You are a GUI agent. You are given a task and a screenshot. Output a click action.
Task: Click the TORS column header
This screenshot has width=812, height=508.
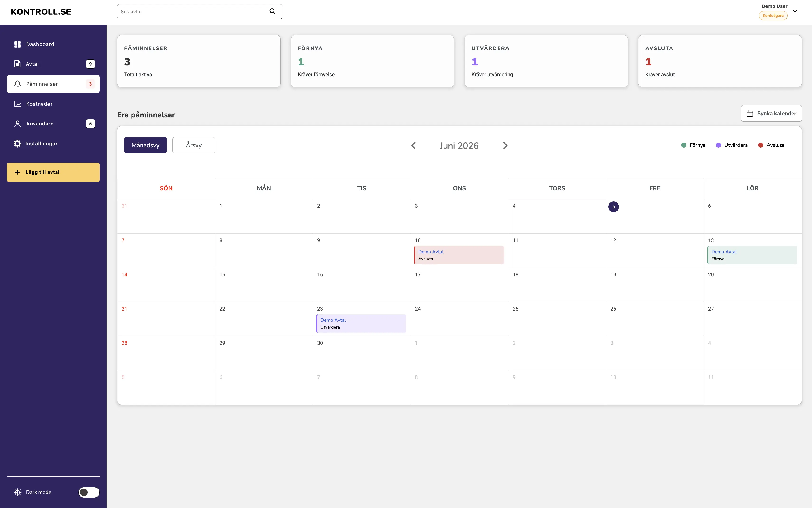click(x=557, y=188)
